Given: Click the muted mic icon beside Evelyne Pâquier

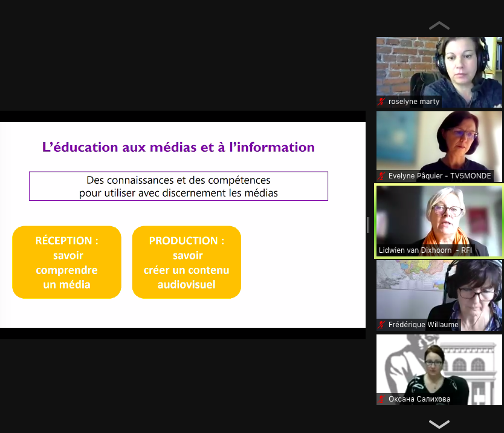Looking at the screenshot, I should pos(381,176).
